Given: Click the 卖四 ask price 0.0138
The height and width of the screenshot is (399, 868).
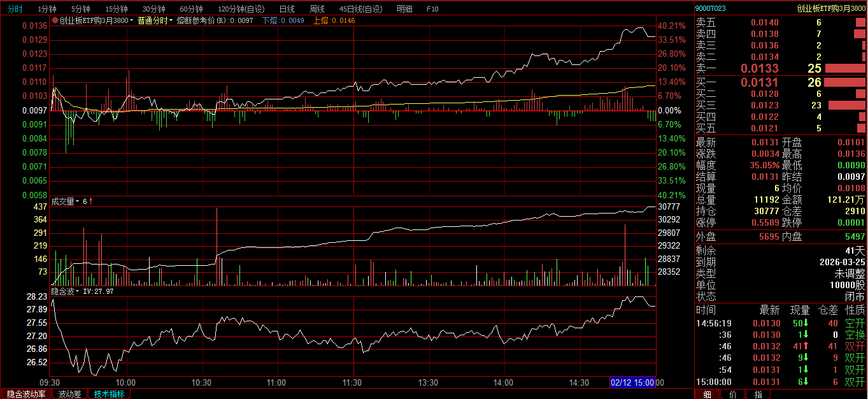Looking at the screenshot, I should (764, 34).
